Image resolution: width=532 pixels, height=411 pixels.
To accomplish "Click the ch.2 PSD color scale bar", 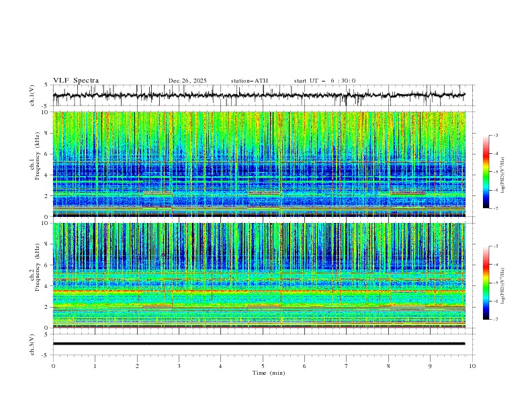I will click(x=486, y=283).
